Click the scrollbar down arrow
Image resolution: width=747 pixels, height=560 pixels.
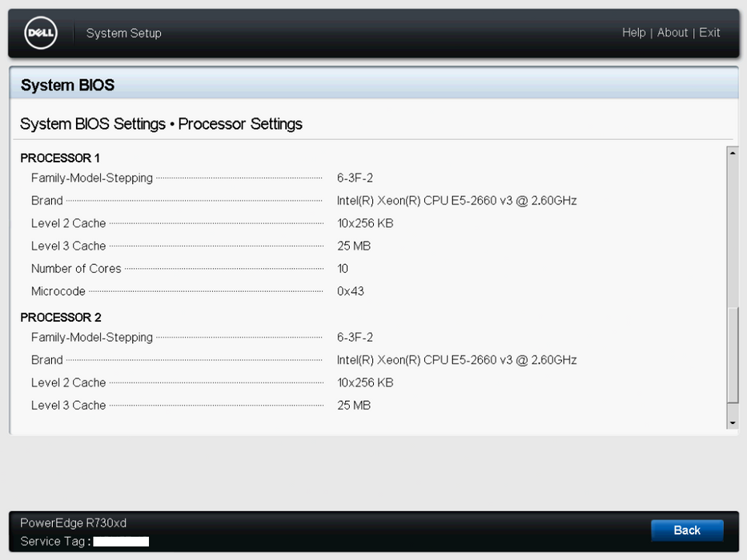(x=733, y=423)
